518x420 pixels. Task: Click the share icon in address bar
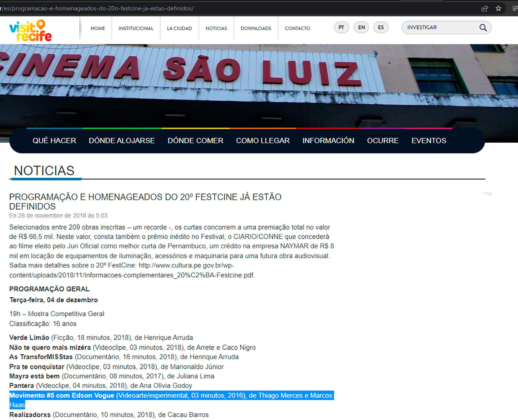485,8
